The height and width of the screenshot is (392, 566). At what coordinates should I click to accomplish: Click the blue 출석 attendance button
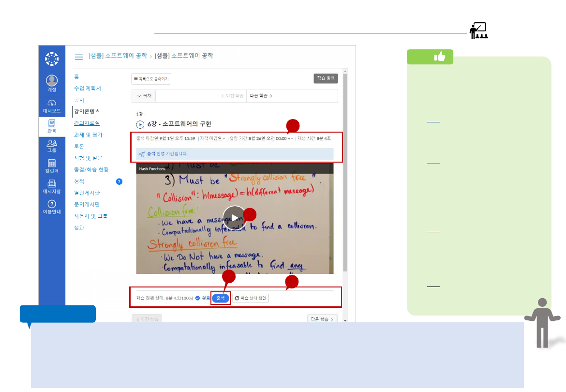coord(221,298)
